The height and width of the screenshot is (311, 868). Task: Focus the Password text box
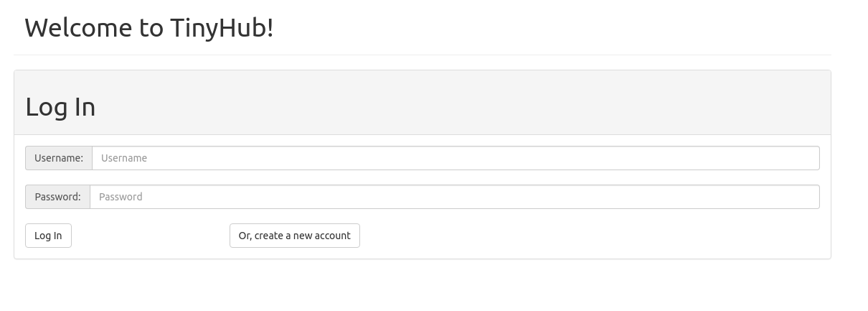(454, 197)
